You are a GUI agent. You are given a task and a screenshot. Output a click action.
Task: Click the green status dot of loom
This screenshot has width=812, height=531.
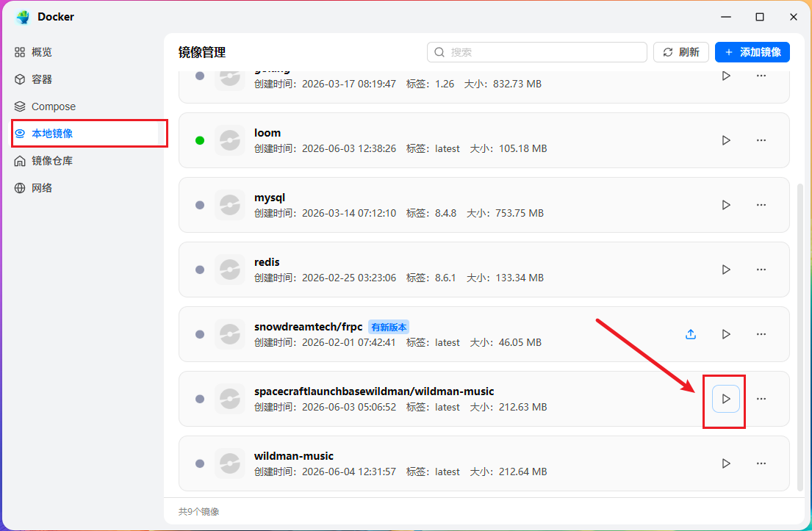coord(200,140)
